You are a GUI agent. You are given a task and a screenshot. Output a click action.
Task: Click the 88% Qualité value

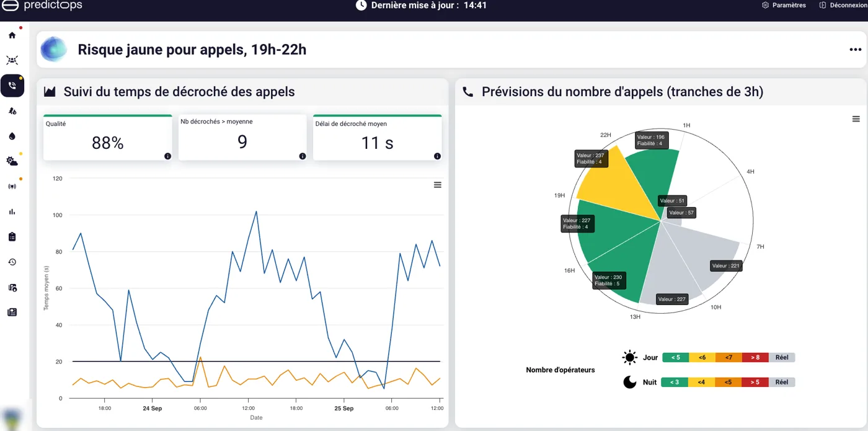(108, 143)
